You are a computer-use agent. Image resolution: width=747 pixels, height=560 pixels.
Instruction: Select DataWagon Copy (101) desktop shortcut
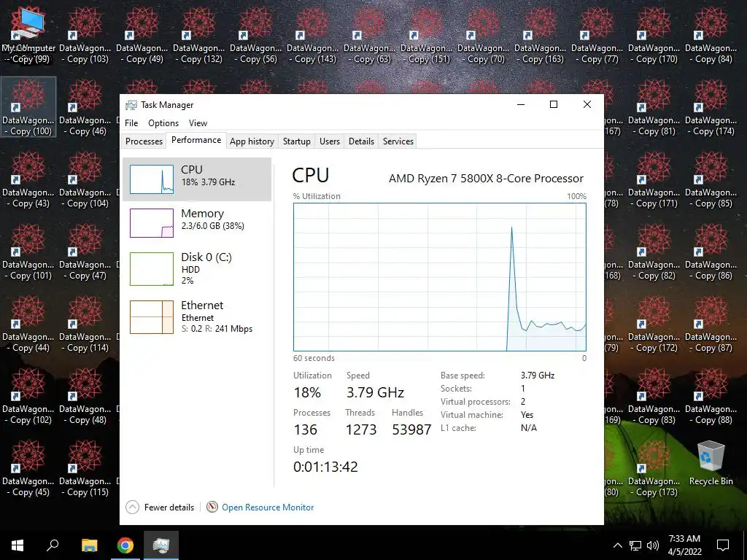(28, 252)
